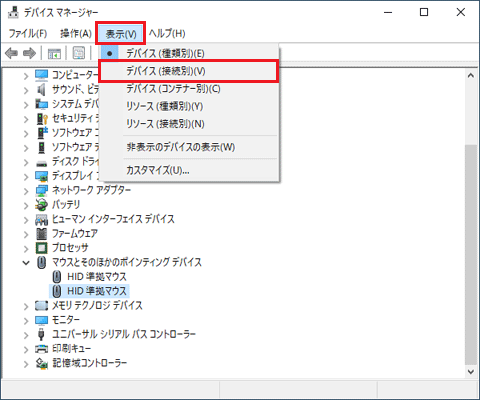480x400 pixels.
Task: Click the Device Manager title bar icon
Action: pyautogui.click(x=13, y=12)
